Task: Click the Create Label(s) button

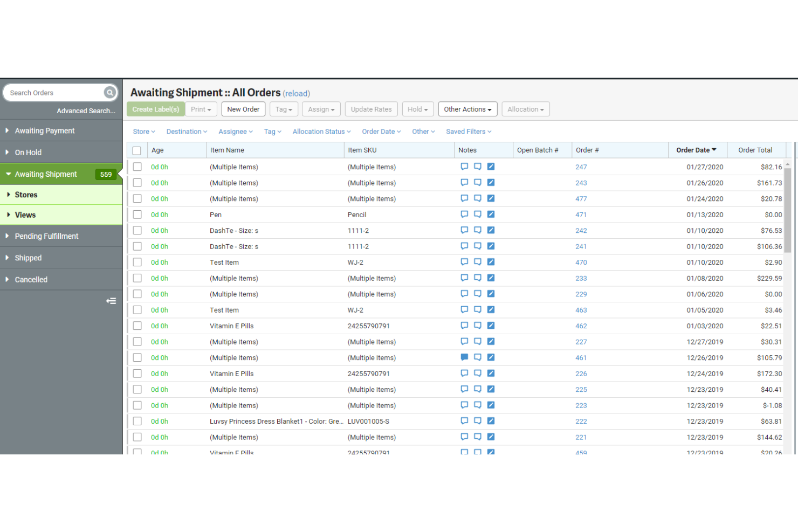Action: pos(155,109)
